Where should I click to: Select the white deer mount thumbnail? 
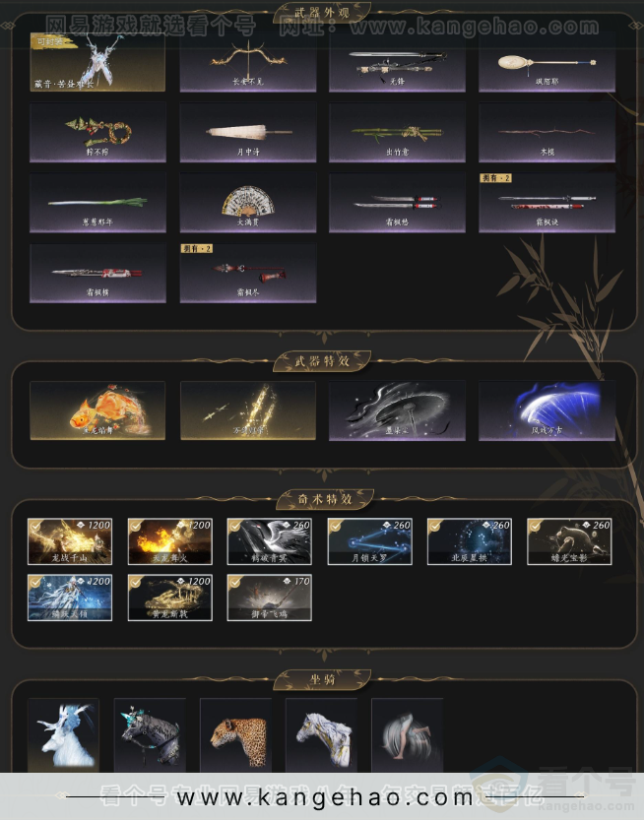pyautogui.click(x=63, y=734)
